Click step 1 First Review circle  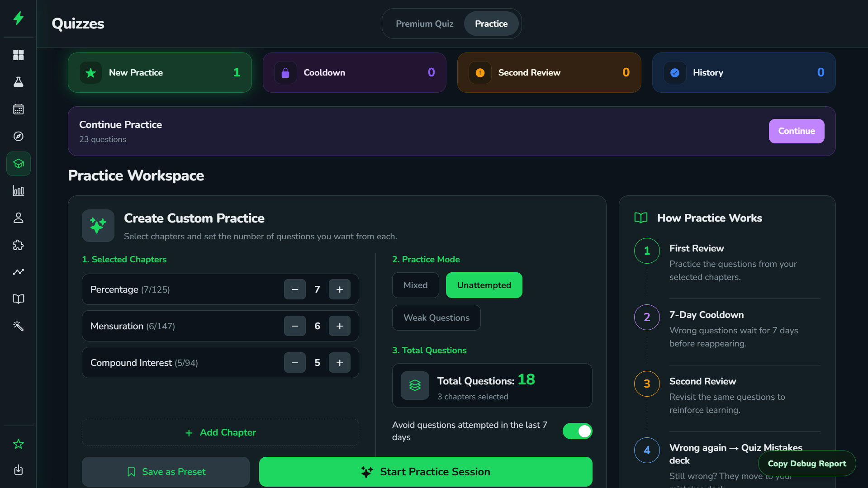(647, 251)
